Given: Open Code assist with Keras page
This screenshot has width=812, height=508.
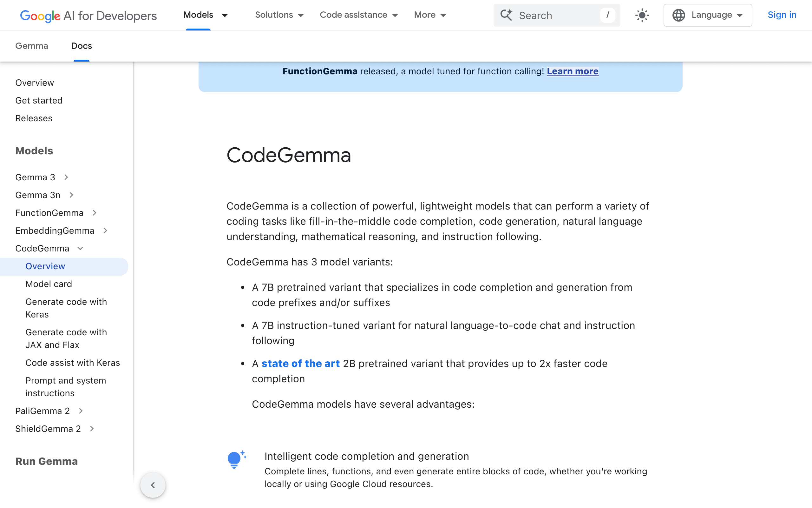Looking at the screenshot, I should 73,363.
